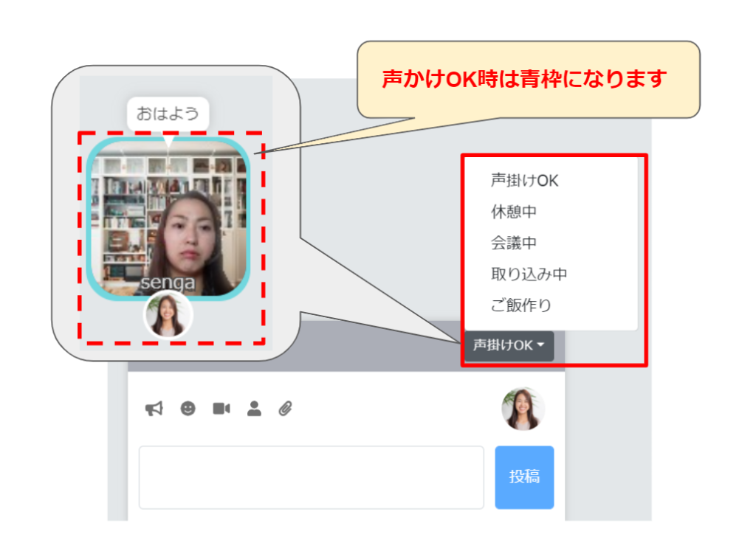This screenshot has height=554, width=756.
Task: Select 声掛けOK from the status menu
Action: pyautogui.click(x=525, y=181)
